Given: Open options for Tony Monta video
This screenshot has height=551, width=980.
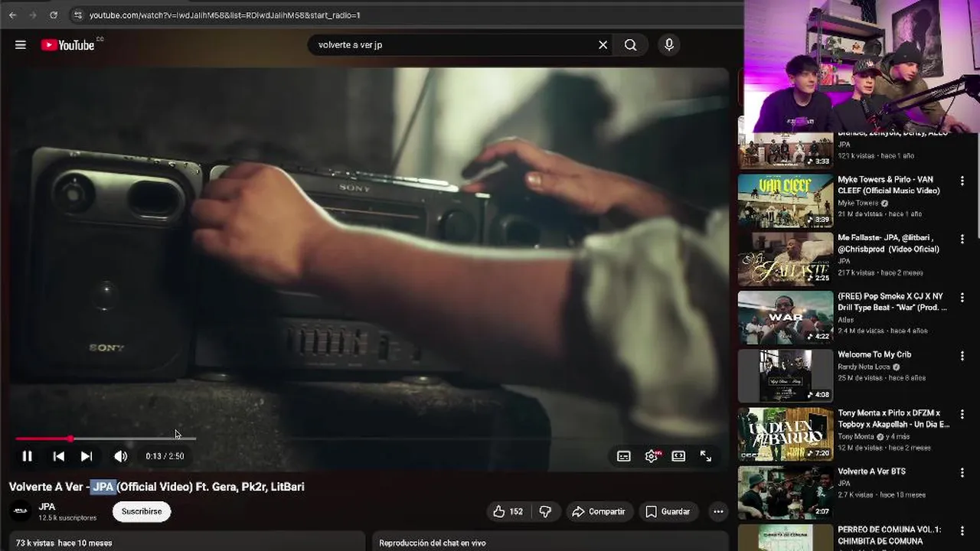Looking at the screenshot, I should pos(962,415).
